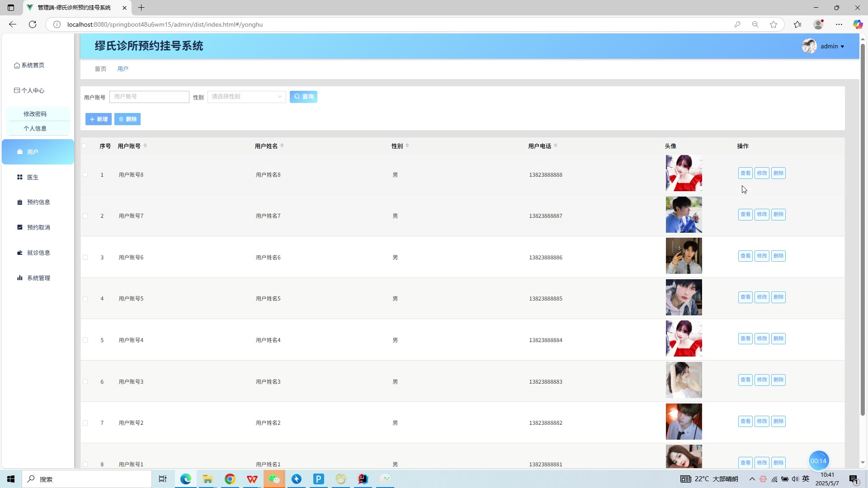Refresh the page with browser reload icon

(33, 24)
